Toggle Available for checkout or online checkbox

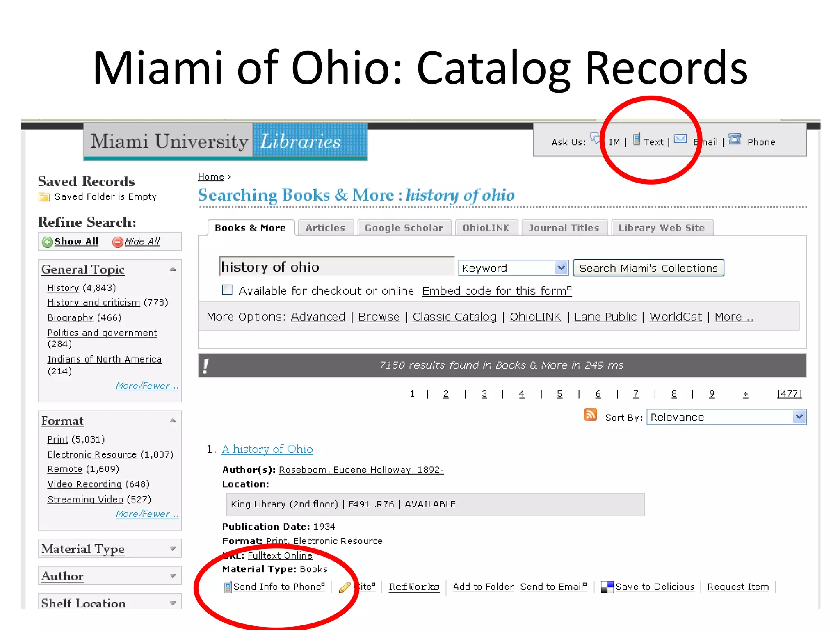coord(227,290)
